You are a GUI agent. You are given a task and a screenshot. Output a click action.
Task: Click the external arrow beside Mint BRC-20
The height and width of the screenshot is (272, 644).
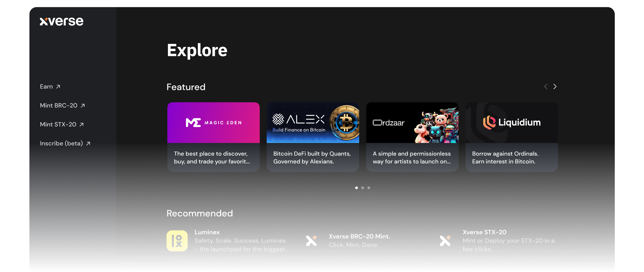pos(83,106)
